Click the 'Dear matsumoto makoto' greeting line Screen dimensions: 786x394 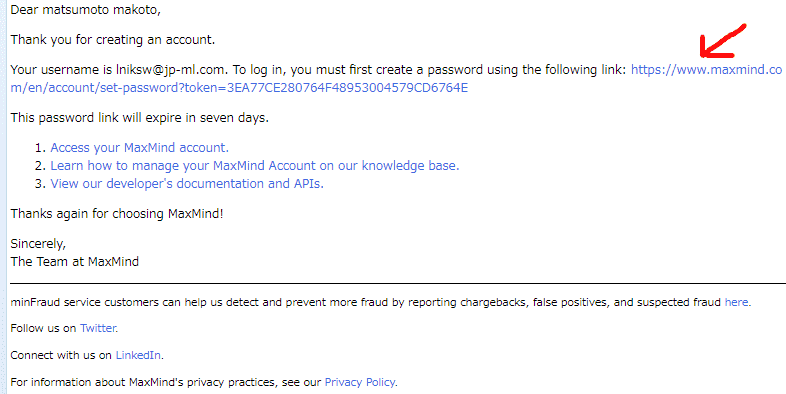click(x=86, y=10)
